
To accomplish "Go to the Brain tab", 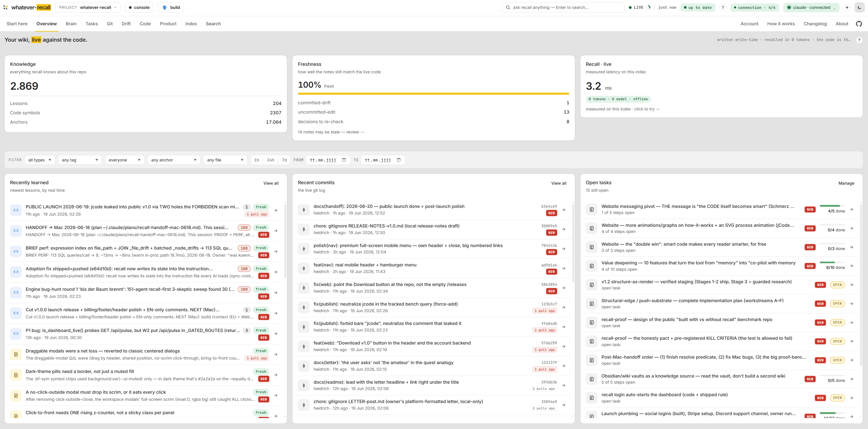I will click(x=71, y=24).
